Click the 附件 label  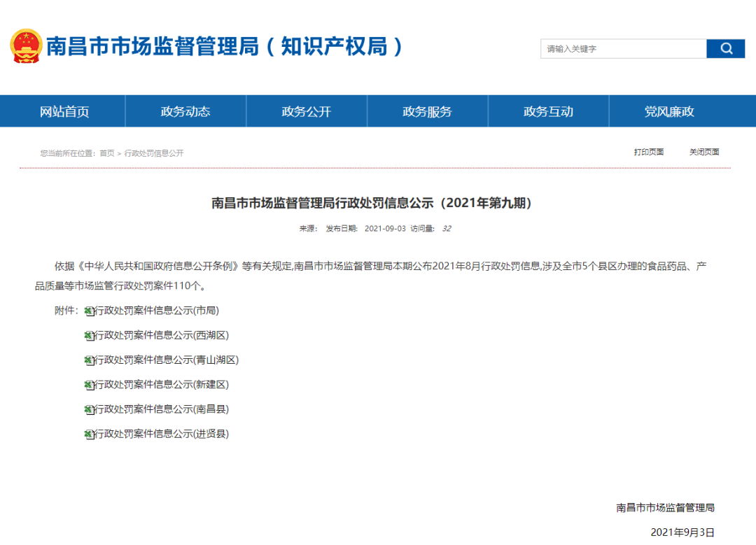[66, 311]
